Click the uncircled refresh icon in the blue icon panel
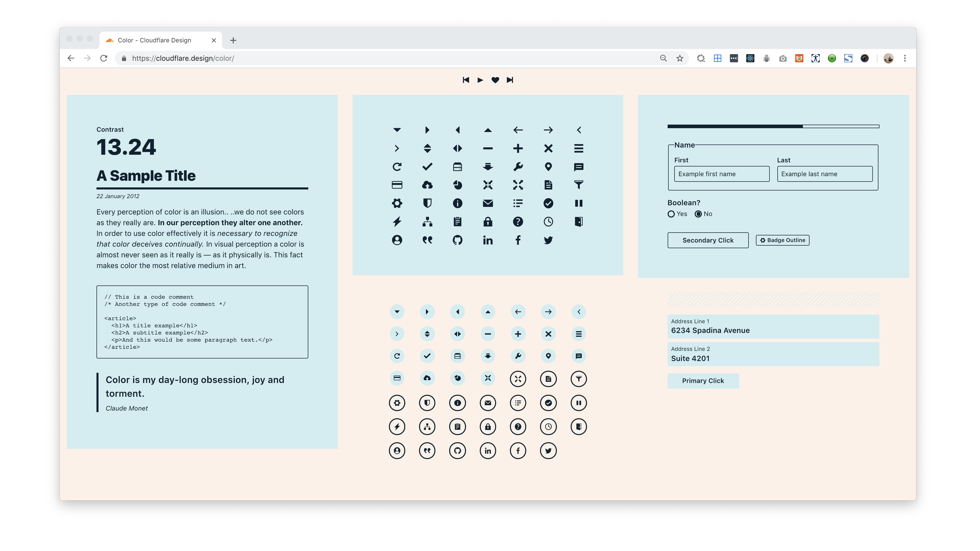This screenshot has height=551, width=980. [x=397, y=167]
